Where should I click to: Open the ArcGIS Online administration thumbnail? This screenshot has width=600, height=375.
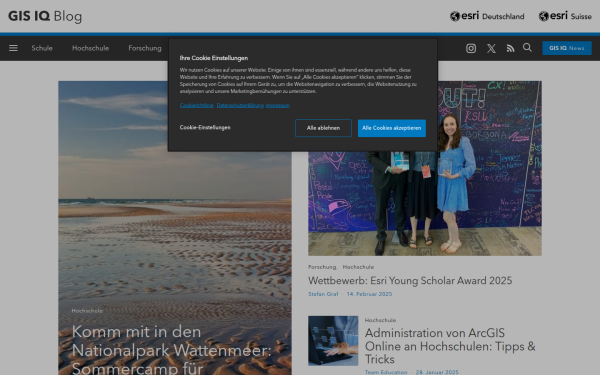[x=333, y=341]
